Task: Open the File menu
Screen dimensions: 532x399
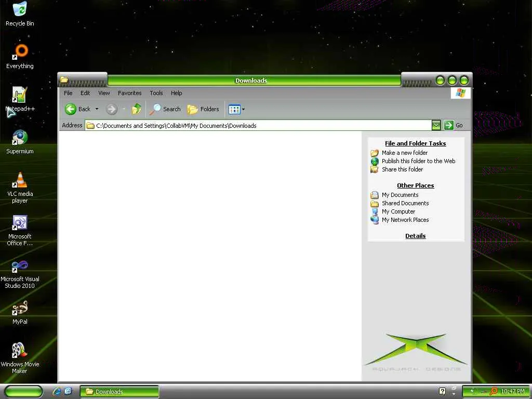Action: pos(68,93)
